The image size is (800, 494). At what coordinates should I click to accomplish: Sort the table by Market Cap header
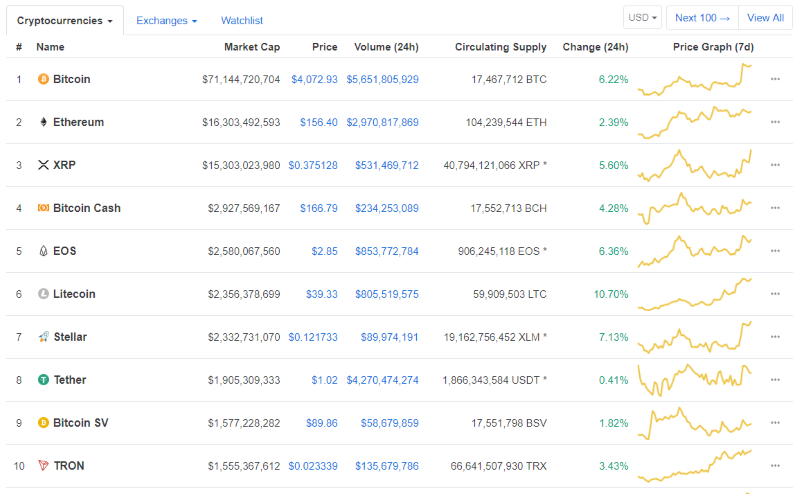pyautogui.click(x=252, y=47)
